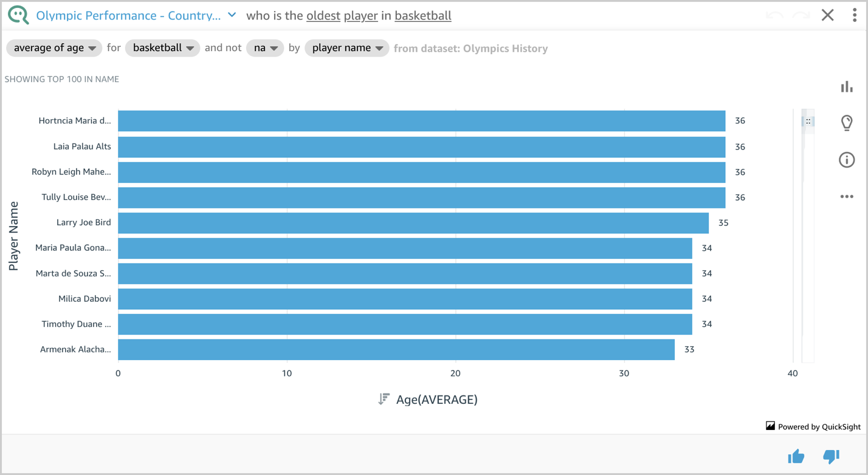Click the chart's vertical scrollbar handle
The image size is (868, 475).
click(808, 121)
